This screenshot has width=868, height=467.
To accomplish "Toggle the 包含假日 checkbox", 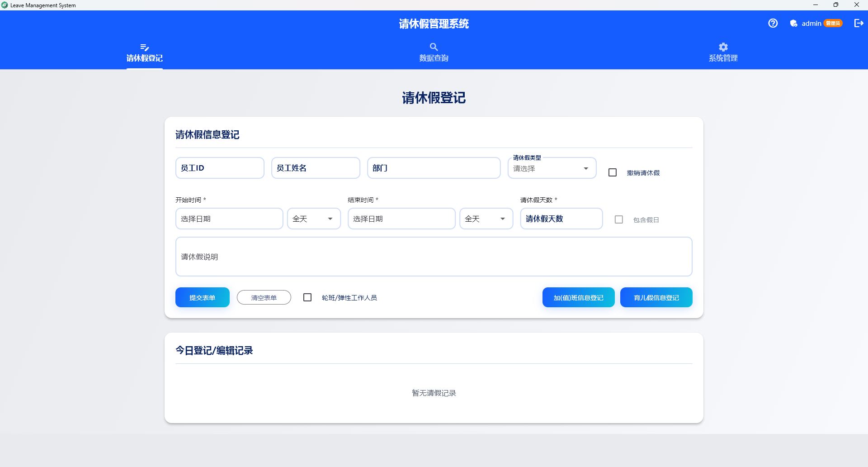I will 619,219.
